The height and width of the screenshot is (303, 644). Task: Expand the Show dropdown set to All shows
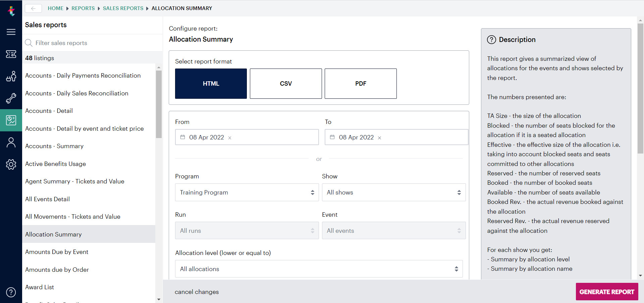[393, 192]
